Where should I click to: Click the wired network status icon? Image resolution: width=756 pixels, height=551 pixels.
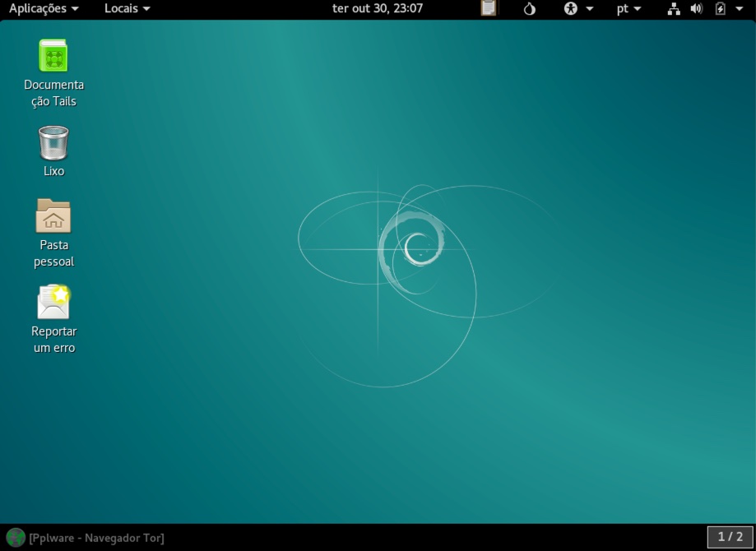click(x=674, y=8)
